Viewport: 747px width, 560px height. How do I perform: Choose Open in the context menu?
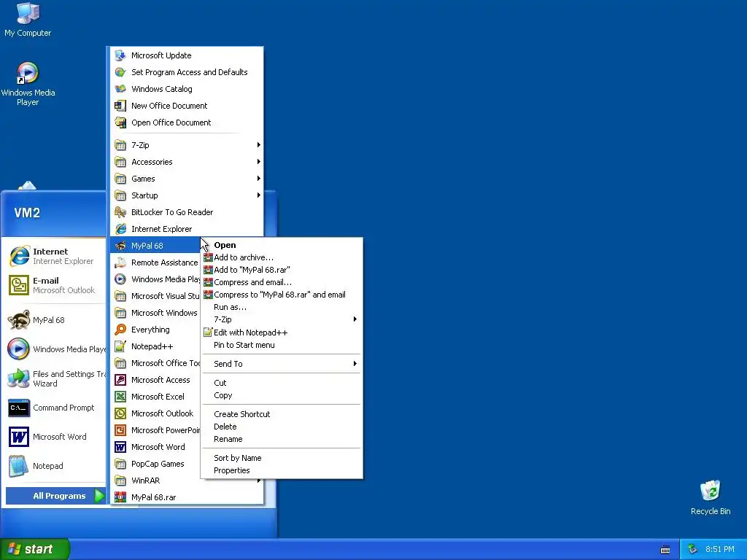pyautogui.click(x=282, y=245)
